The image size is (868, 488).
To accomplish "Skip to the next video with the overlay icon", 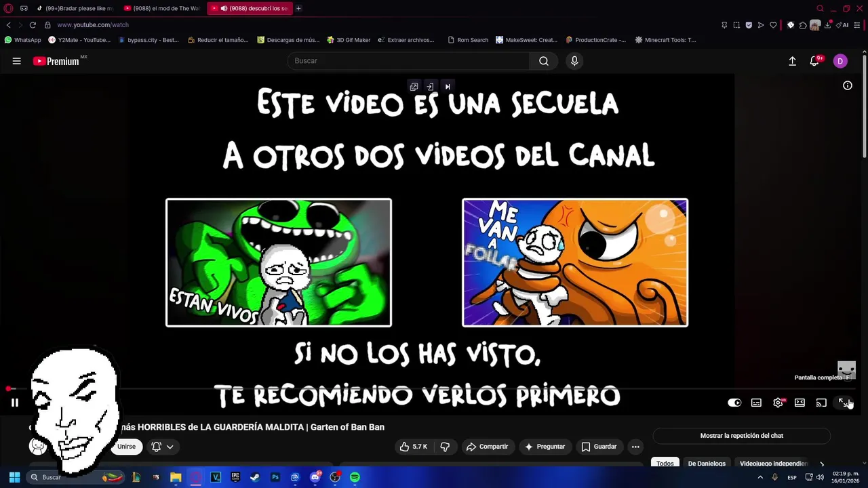I will click(447, 87).
